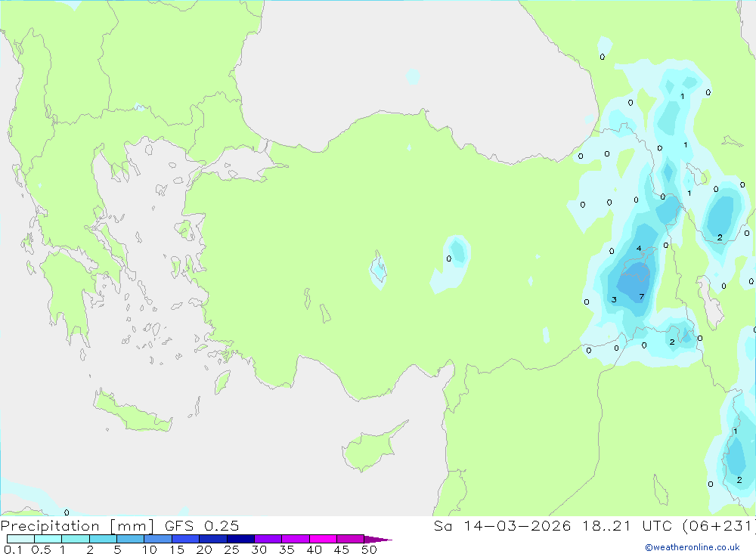Image resolution: width=756 pixels, height=554 pixels.
Task: Click the Crete island on the map
Action: [132, 412]
